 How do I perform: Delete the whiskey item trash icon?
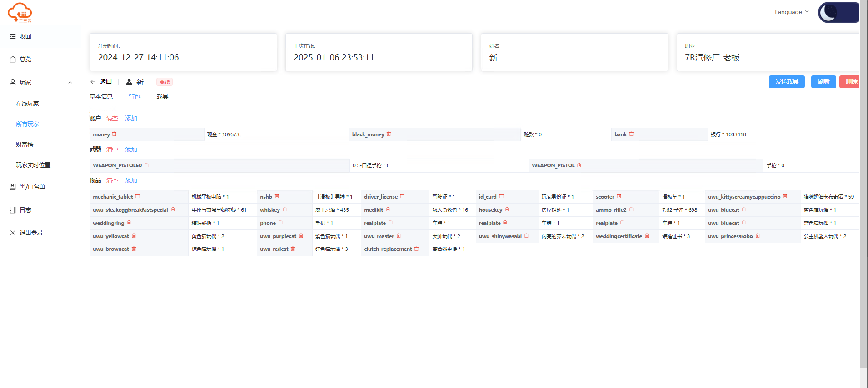284,209
